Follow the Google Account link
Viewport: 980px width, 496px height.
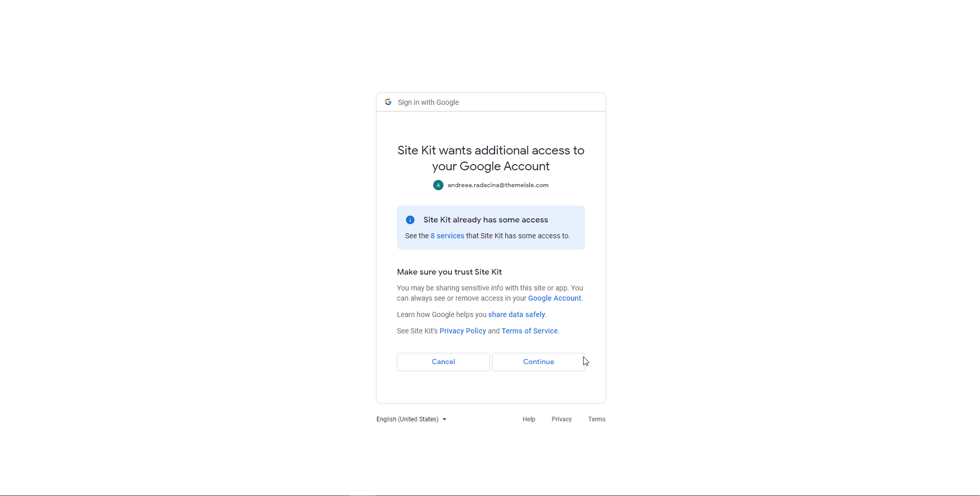click(554, 298)
